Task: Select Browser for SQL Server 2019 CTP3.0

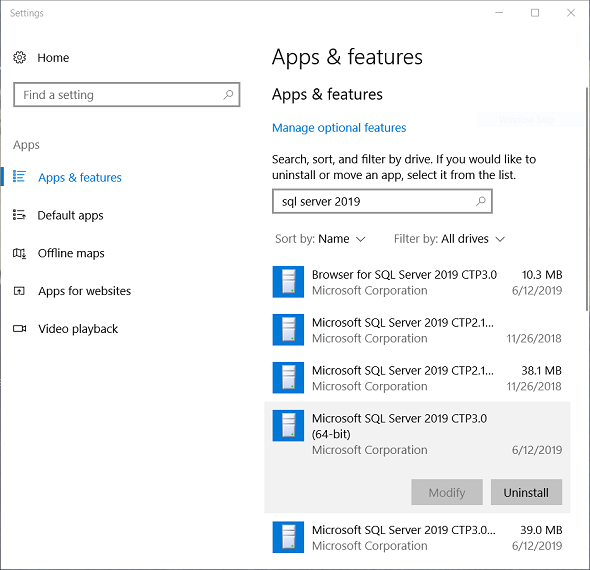Action: [x=417, y=282]
